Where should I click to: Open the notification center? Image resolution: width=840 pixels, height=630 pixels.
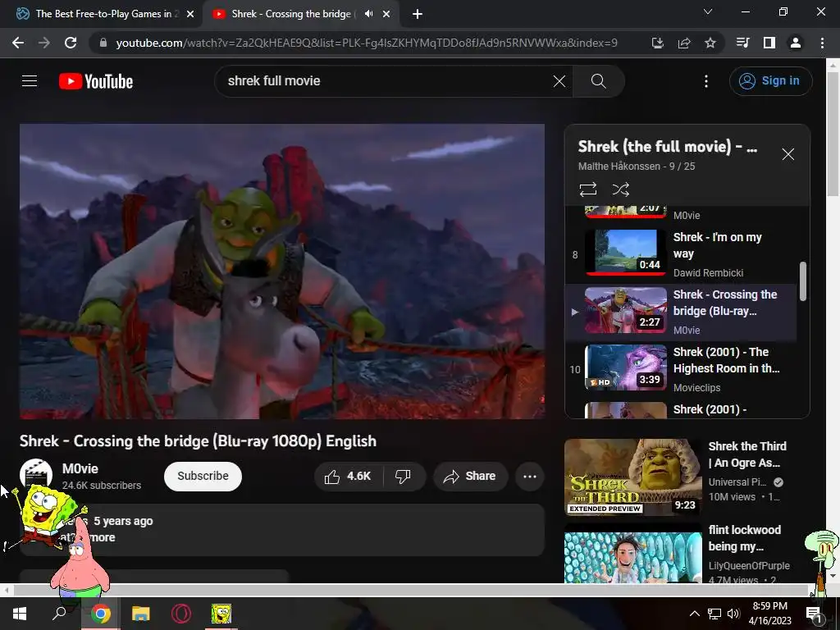click(814, 614)
